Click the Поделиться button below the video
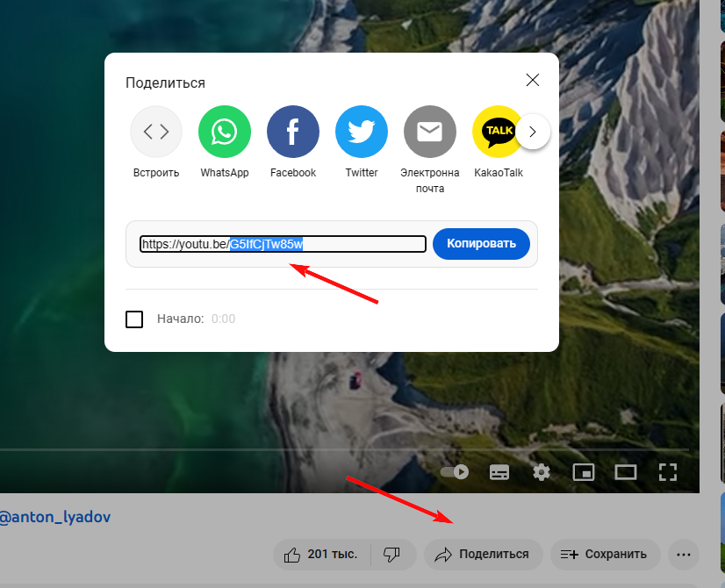 483,555
